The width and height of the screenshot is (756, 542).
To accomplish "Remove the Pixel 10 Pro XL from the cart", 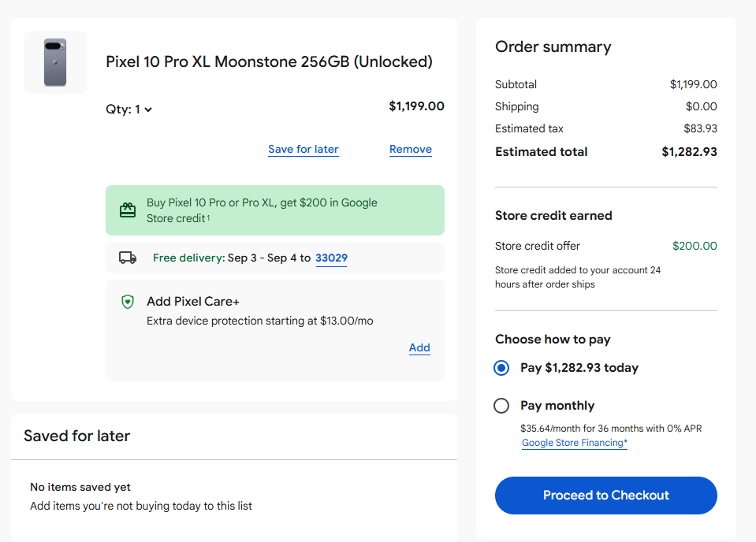I will click(411, 149).
